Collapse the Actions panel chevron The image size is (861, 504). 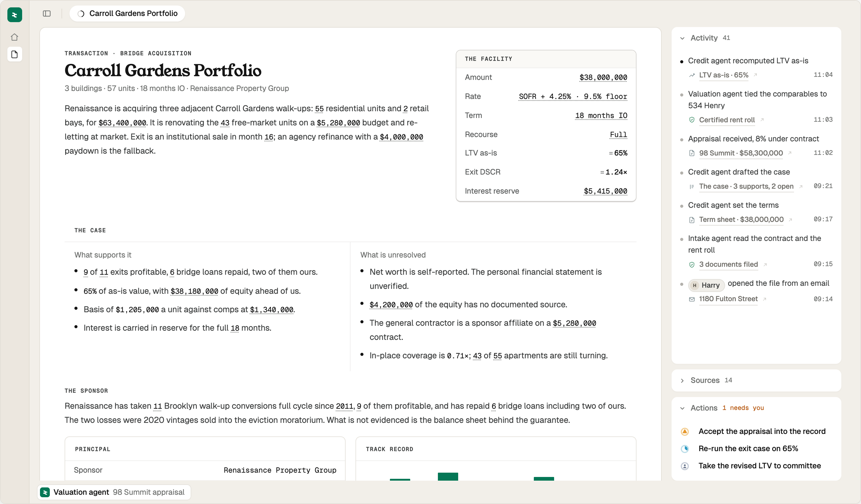point(682,408)
